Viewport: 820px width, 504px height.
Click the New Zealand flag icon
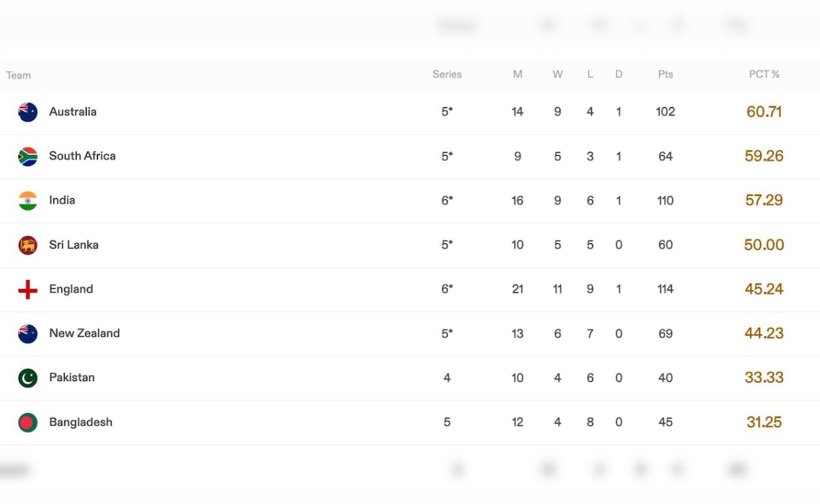point(28,334)
